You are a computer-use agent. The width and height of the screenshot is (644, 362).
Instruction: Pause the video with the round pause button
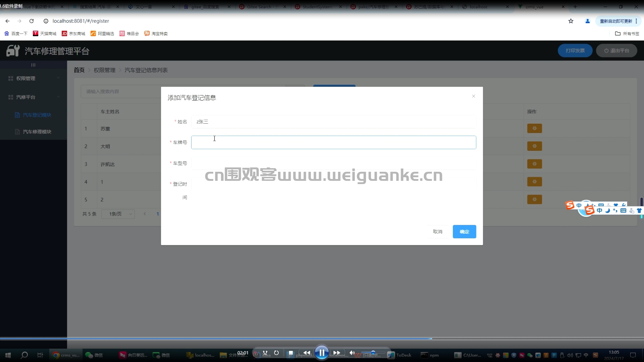(321, 353)
